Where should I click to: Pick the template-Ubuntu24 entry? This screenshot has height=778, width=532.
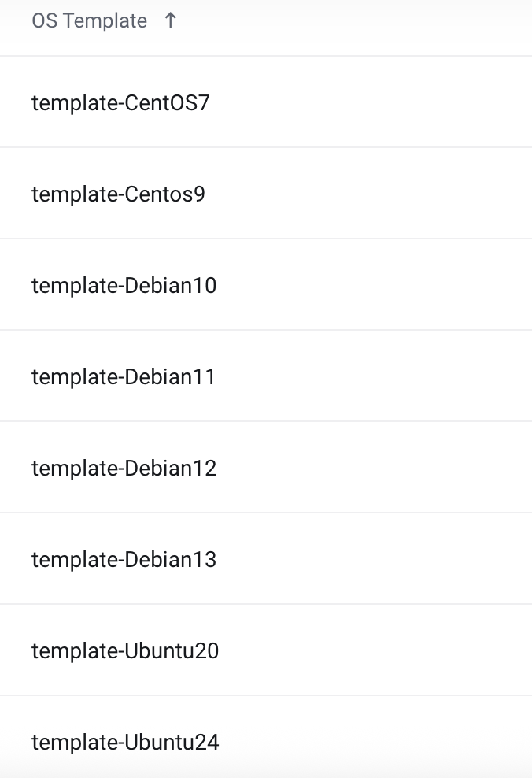click(x=266, y=737)
